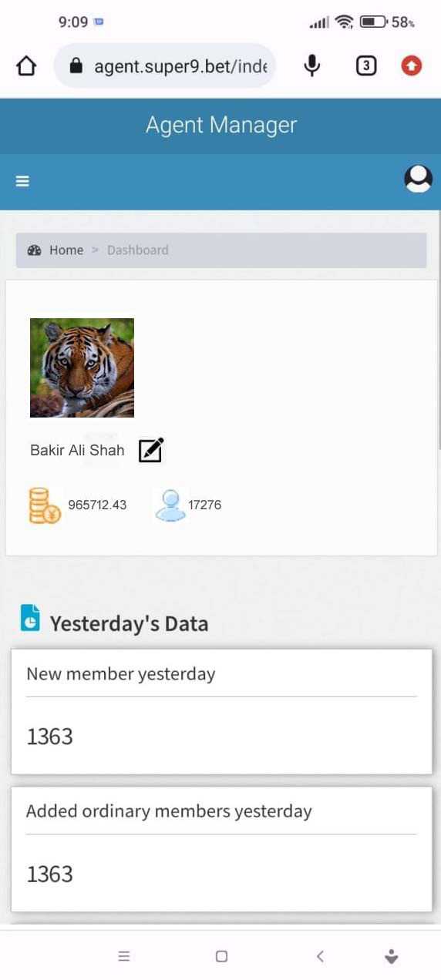
Task: Tap the Android home square button
Action: tap(221, 956)
